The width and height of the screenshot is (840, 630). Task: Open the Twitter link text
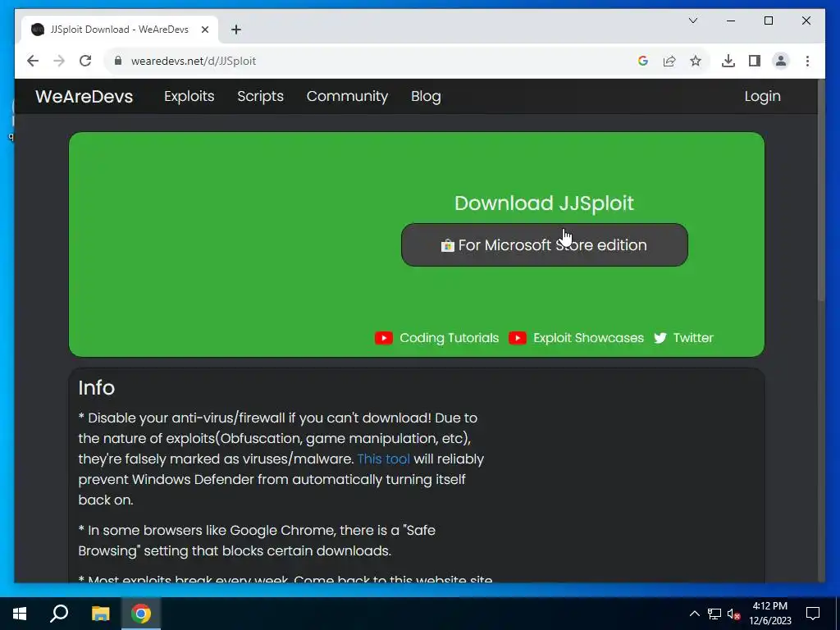(693, 338)
